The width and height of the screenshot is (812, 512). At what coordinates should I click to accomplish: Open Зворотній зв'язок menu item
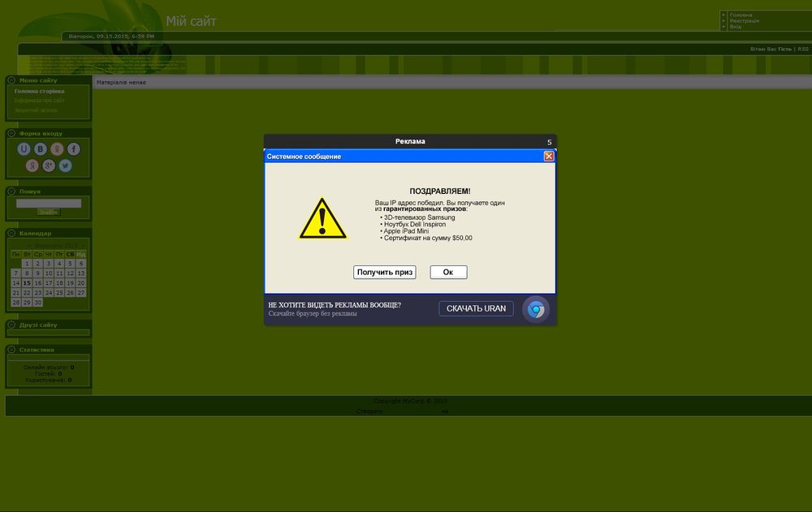tap(36, 110)
